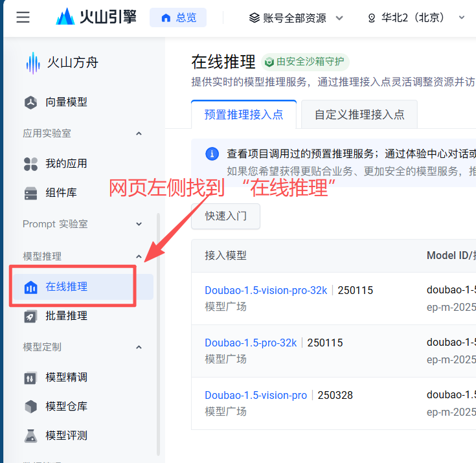Click the 火山引擎 logo

click(x=96, y=17)
